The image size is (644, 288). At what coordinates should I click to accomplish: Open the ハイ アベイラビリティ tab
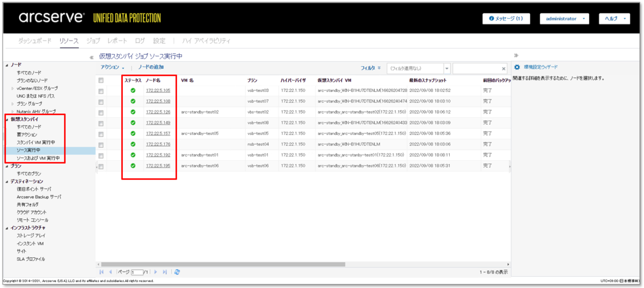[x=207, y=41]
